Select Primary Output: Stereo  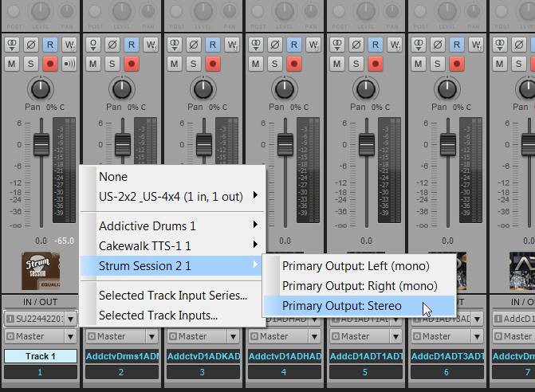click(360, 306)
